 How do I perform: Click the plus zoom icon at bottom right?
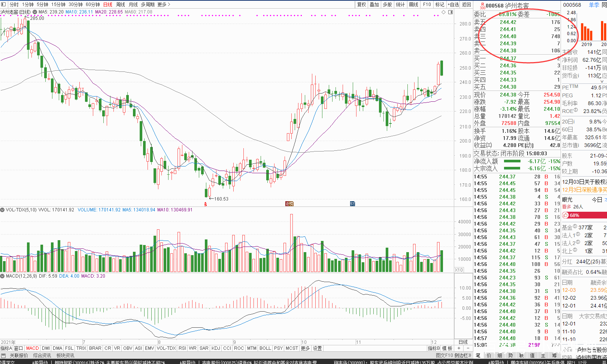click(459, 348)
